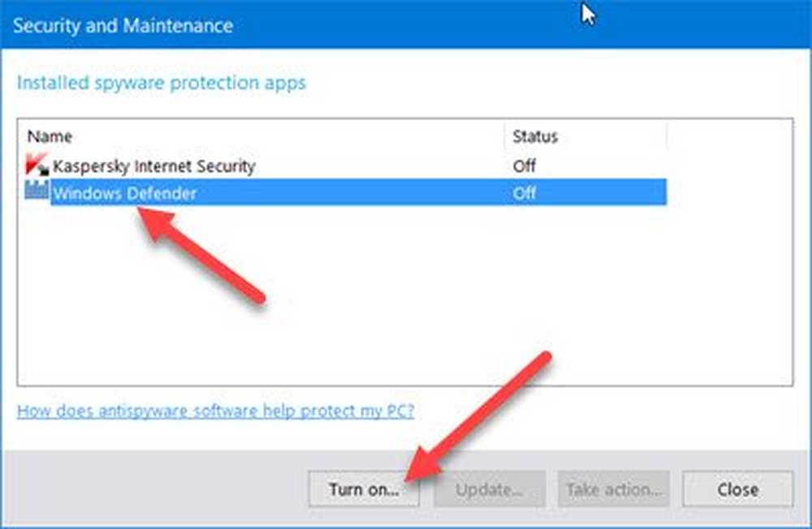Click the Kaspersky Internet Security icon
The width and height of the screenshot is (812, 529).
click(37, 166)
